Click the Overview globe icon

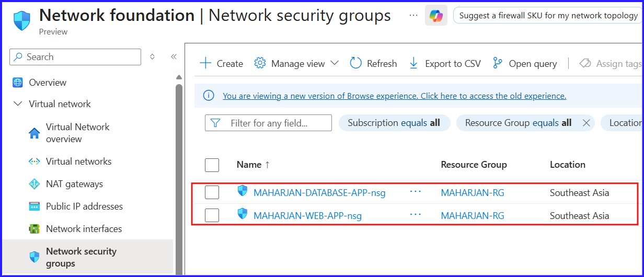18,83
